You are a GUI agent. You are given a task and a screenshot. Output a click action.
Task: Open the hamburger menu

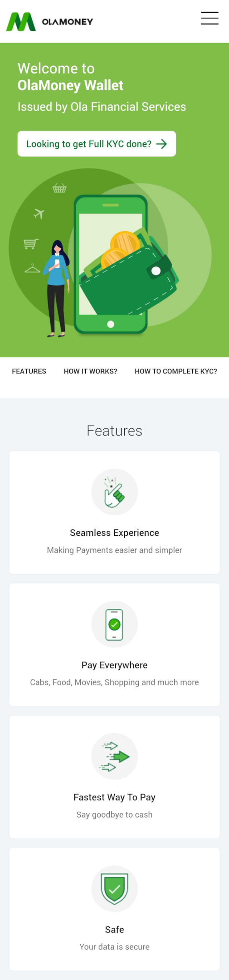coord(210,18)
